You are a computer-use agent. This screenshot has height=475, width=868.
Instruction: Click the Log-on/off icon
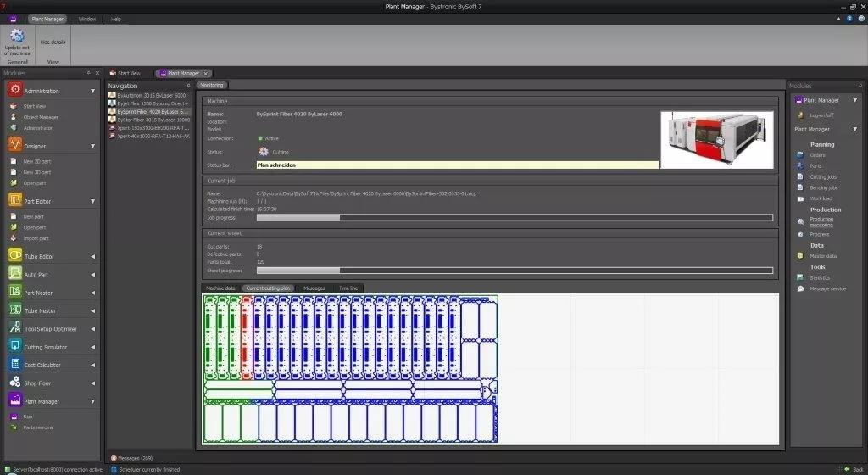click(x=800, y=115)
